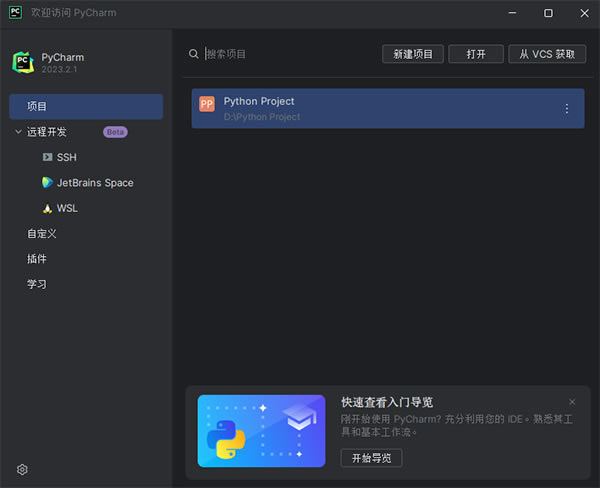Maximize the PyCharm welcome window
600x488 pixels.
click(x=548, y=13)
